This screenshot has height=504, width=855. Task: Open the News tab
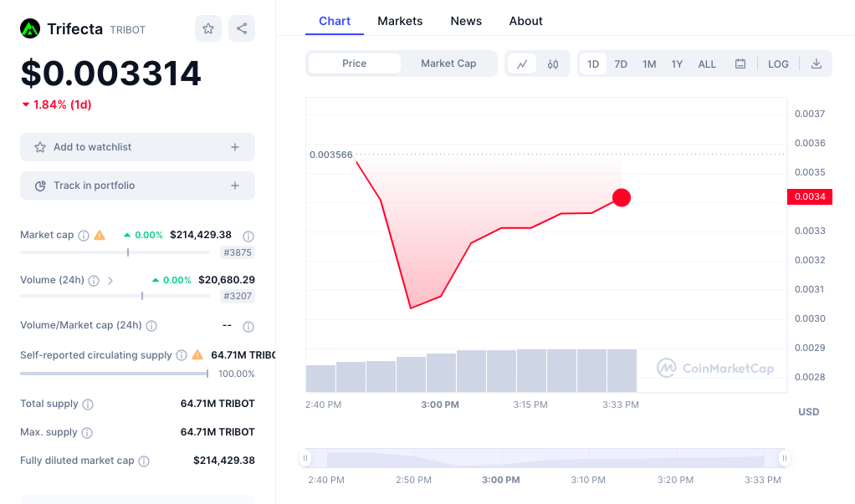tap(466, 21)
